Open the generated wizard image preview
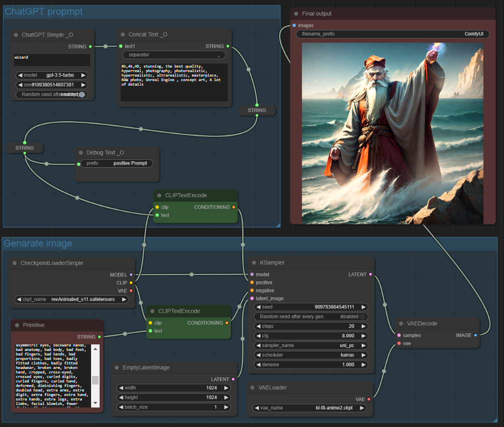This screenshot has width=504, height=427. (392, 134)
